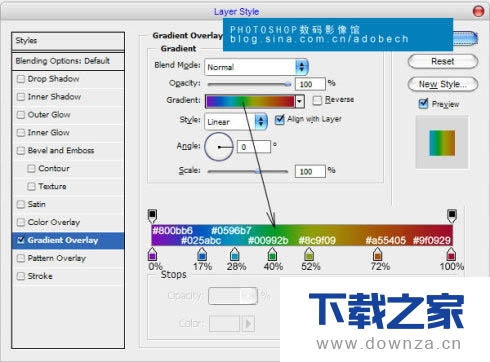Adjust the Scale slider handle
The image size is (490, 362).
(x=257, y=172)
